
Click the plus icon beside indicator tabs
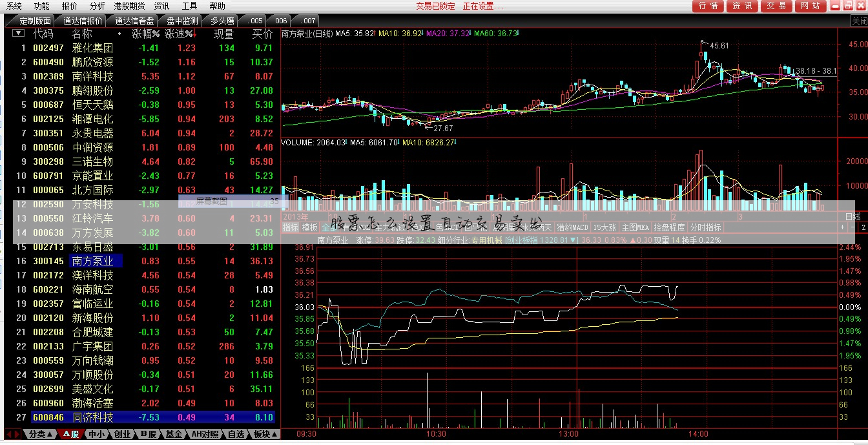click(843, 227)
